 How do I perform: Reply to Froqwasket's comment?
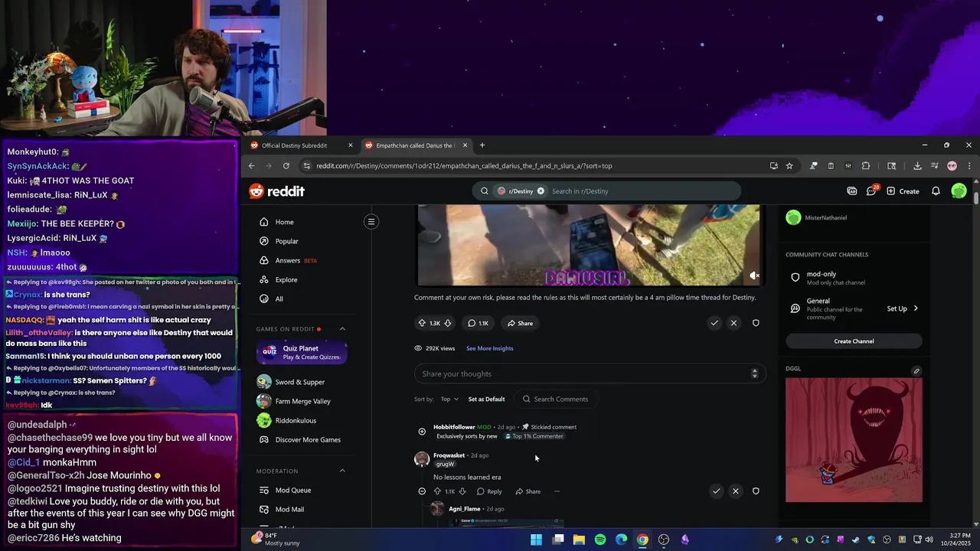click(489, 491)
